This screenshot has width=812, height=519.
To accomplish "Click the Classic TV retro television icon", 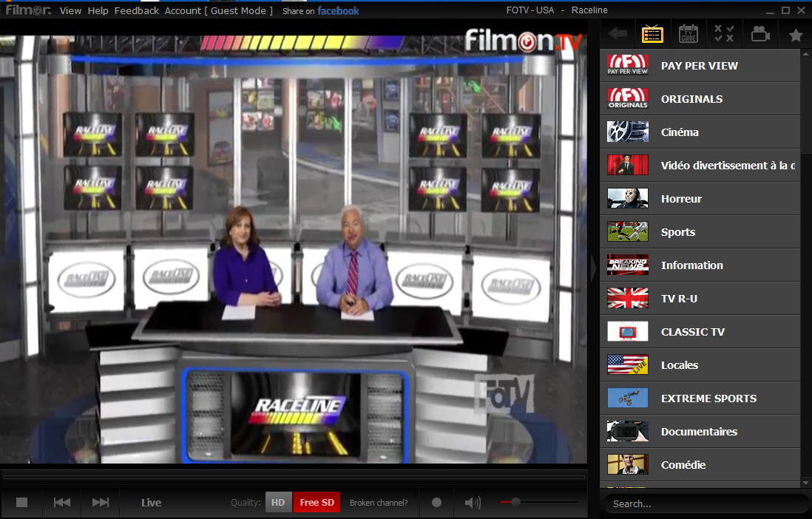I will coord(628,331).
